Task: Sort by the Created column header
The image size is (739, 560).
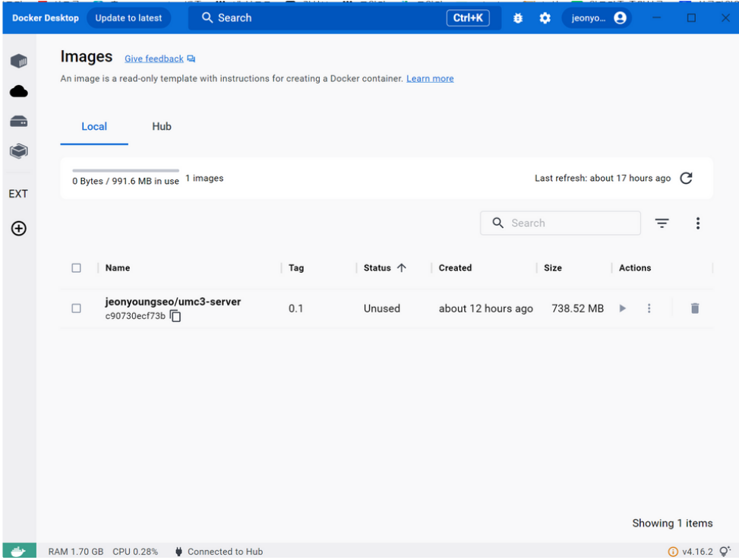Action: click(455, 267)
